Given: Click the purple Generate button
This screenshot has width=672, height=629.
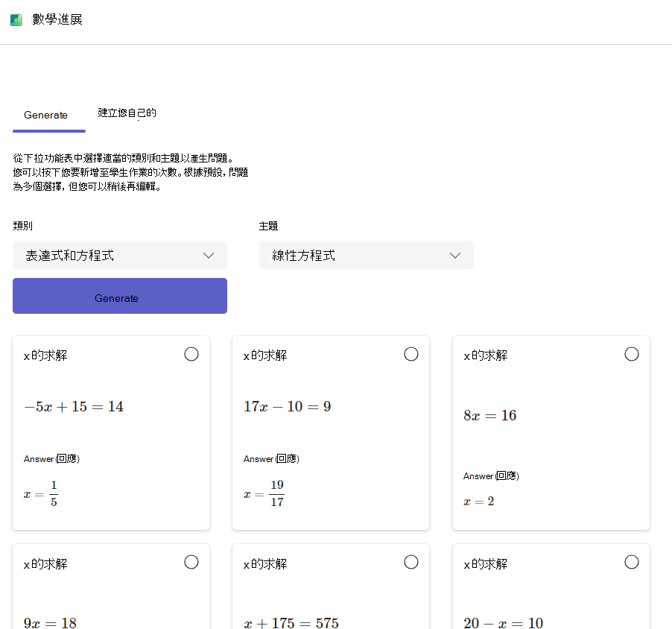Looking at the screenshot, I should click(119, 296).
